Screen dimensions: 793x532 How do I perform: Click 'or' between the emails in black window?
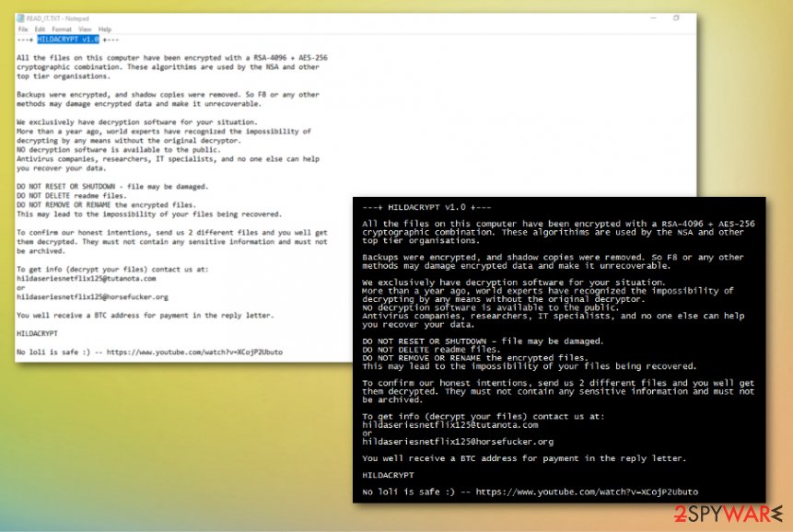(x=367, y=434)
